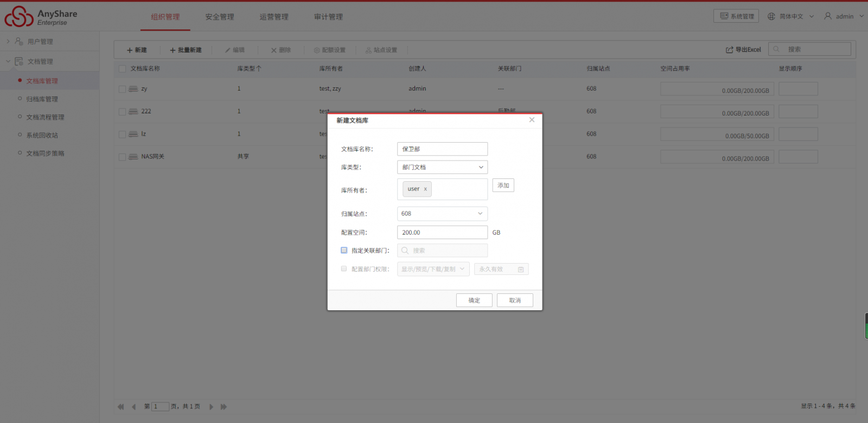Image resolution: width=868 pixels, height=423 pixels.
Task: Enable the 指定关联部门 checkbox
Action: click(x=344, y=251)
